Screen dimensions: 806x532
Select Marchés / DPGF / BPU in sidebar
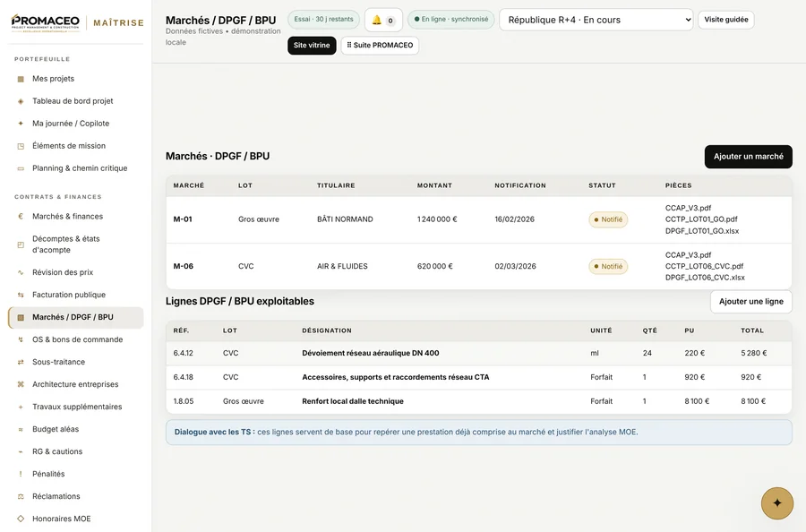(75, 317)
